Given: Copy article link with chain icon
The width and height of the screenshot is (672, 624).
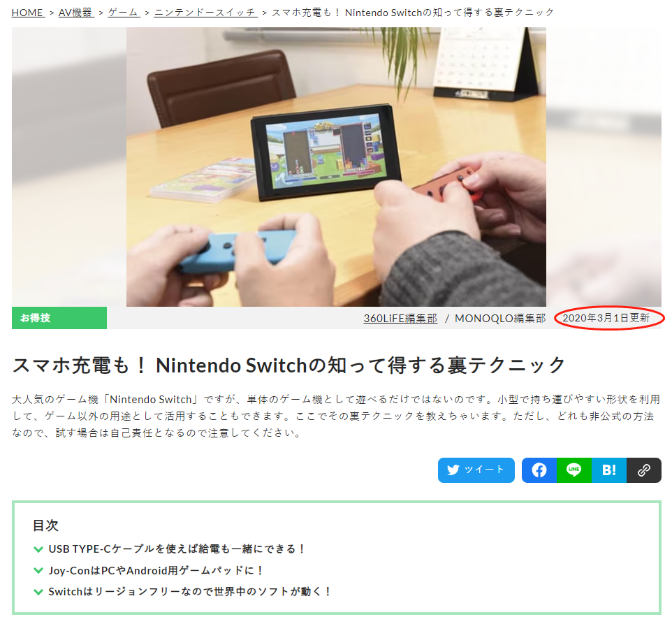Looking at the screenshot, I should click(x=644, y=470).
